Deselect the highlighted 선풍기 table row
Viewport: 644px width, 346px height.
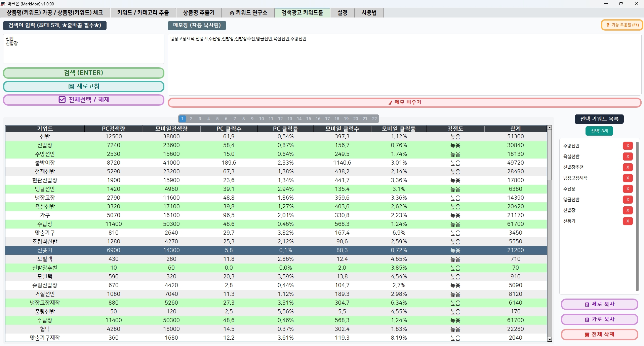coord(45,250)
